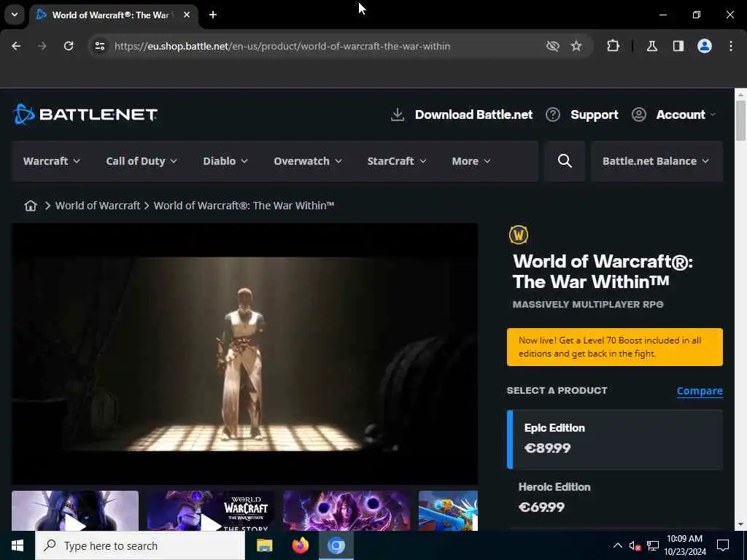Screen dimensions: 747x560
Task: Open the Chrome profile avatar
Action: [x=705, y=46]
